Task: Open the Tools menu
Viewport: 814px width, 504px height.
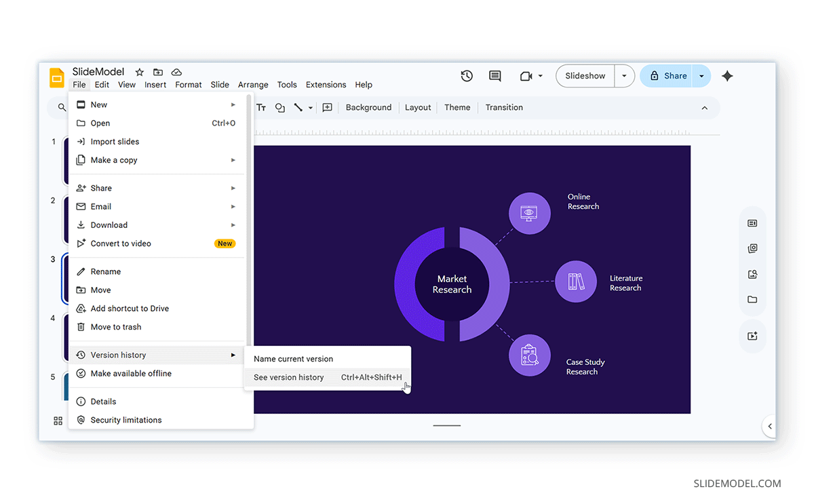Action: tap(287, 85)
